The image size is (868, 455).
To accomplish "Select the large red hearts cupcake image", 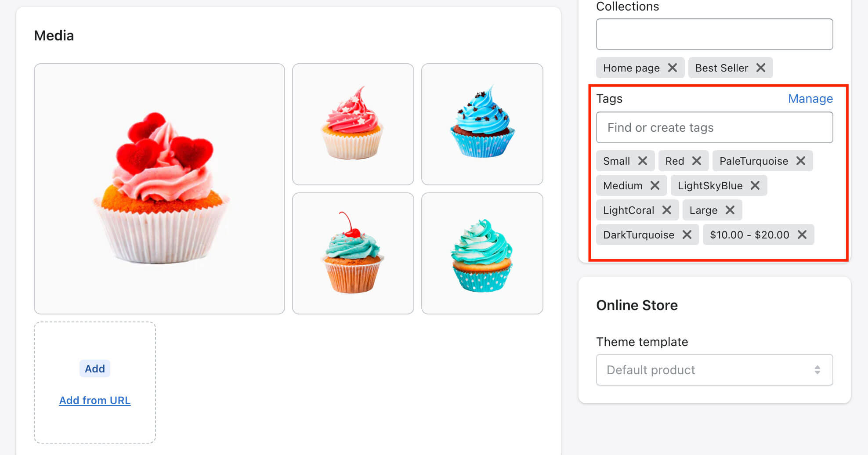I will pyautogui.click(x=159, y=189).
